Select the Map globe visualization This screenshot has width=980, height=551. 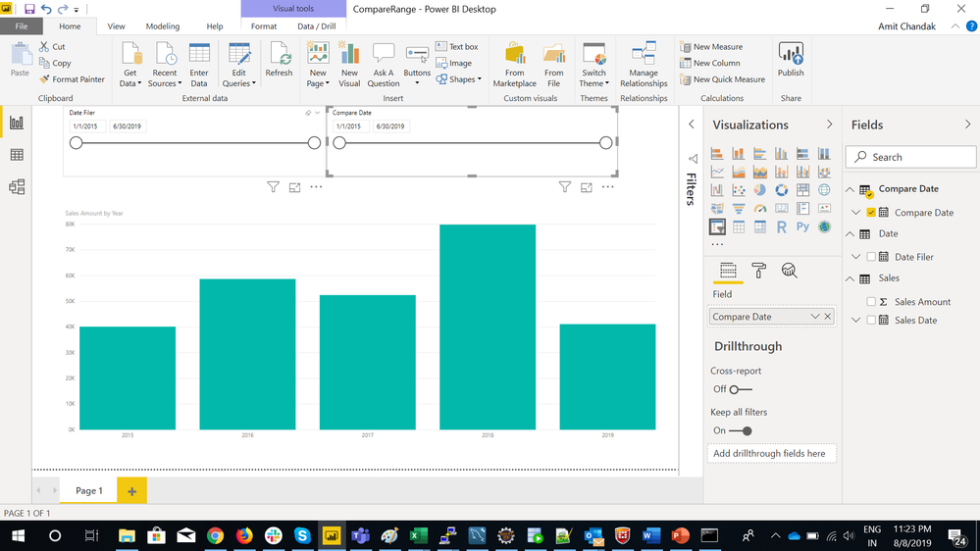pyautogui.click(x=824, y=190)
